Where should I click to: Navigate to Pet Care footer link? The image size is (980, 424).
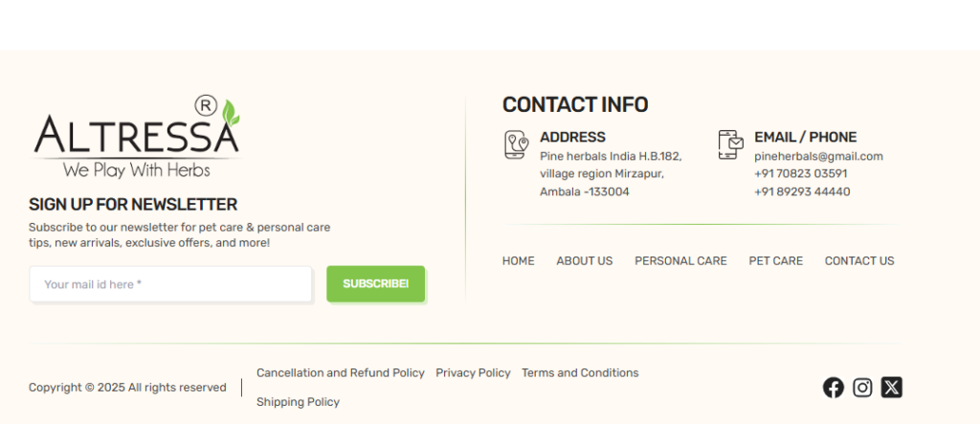click(776, 261)
